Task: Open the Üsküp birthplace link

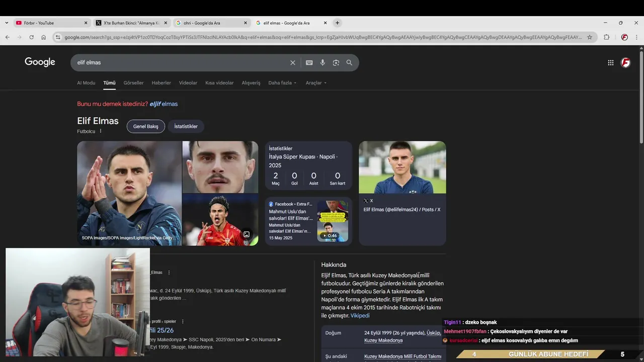Action: 433,333
